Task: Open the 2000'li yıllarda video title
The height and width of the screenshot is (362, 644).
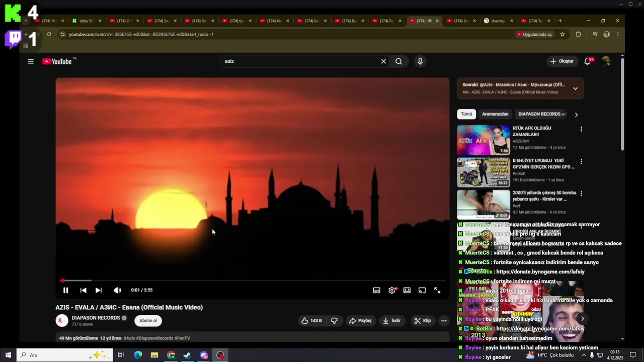Action: (x=544, y=196)
